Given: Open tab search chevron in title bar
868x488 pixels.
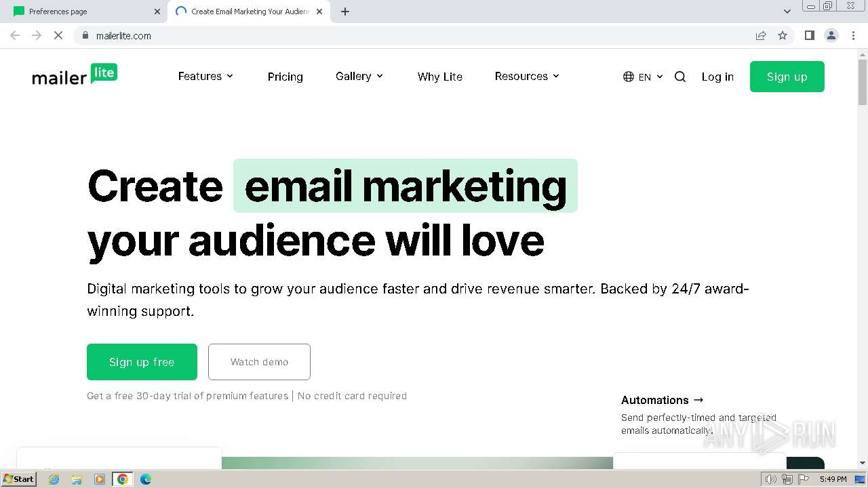Looking at the screenshot, I should point(787,12).
